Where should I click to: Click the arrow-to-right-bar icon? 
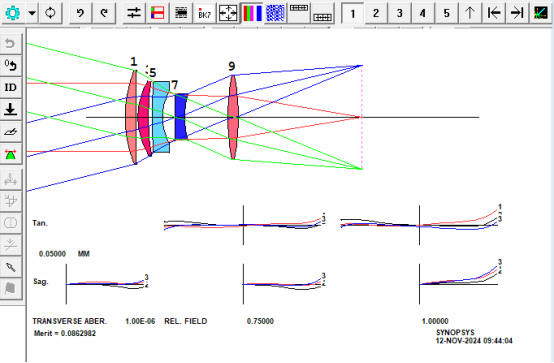pyautogui.click(x=517, y=13)
